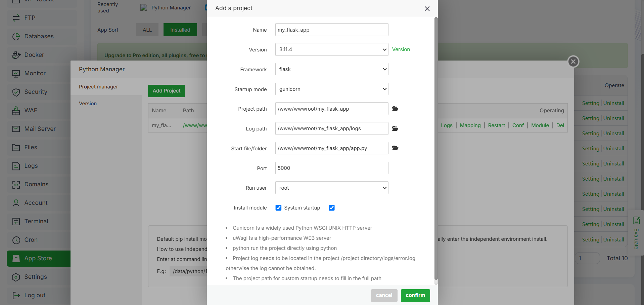Go to the Security shield icon
Image resolution: width=644 pixels, height=305 pixels.
[16, 92]
